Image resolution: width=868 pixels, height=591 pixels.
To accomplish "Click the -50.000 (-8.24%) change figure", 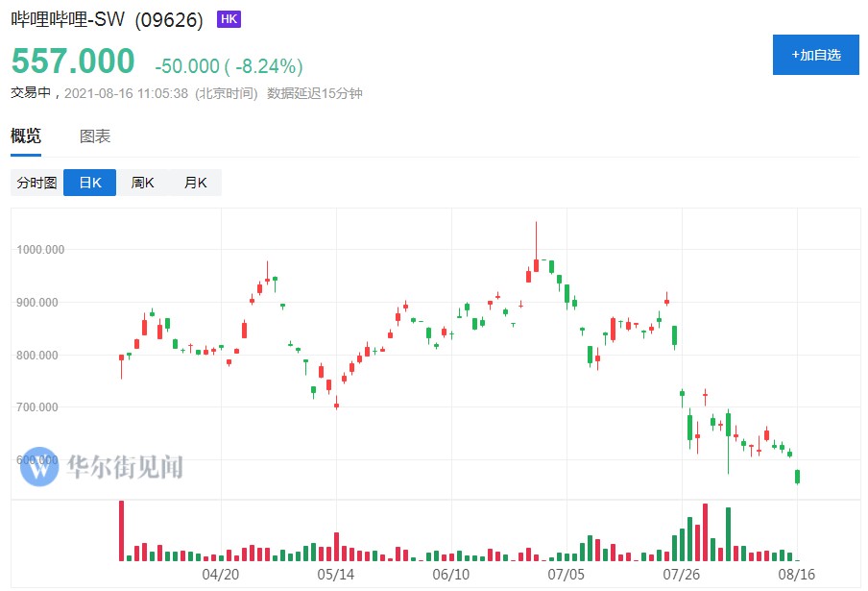I will pyautogui.click(x=229, y=65).
